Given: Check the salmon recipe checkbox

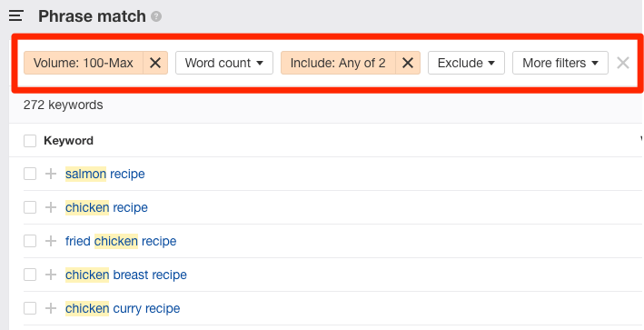Looking at the screenshot, I should tap(30, 174).
